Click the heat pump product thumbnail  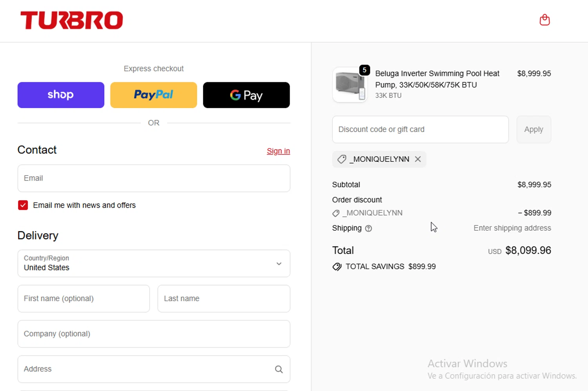click(x=350, y=85)
